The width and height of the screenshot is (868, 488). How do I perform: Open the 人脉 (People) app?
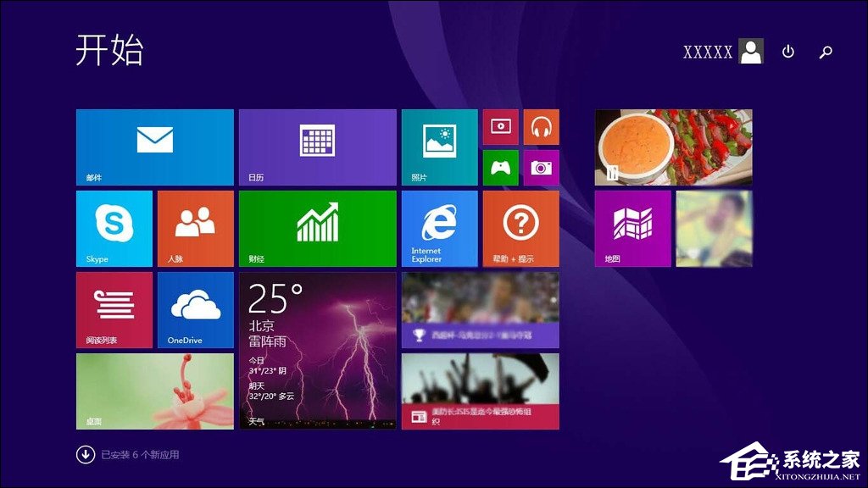pyautogui.click(x=195, y=227)
